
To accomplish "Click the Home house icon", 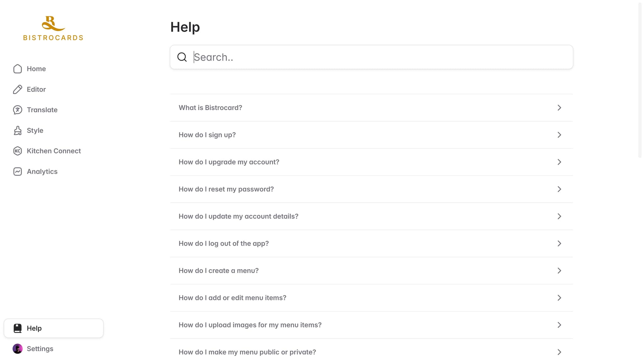I will click(18, 69).
